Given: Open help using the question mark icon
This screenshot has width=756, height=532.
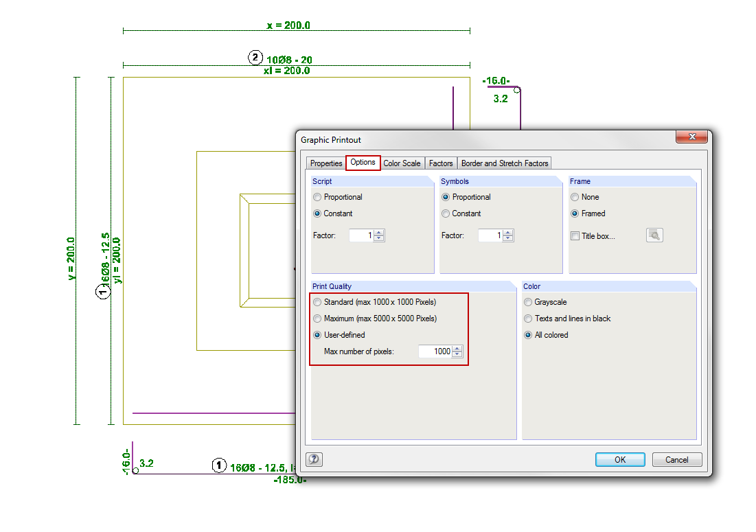Looking at the screenshot, I should 314,459.
